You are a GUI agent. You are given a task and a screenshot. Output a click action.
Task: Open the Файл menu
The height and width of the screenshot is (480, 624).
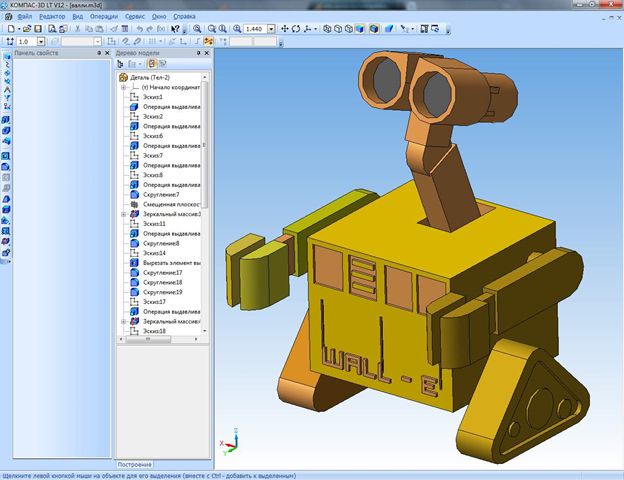(25, 17)
